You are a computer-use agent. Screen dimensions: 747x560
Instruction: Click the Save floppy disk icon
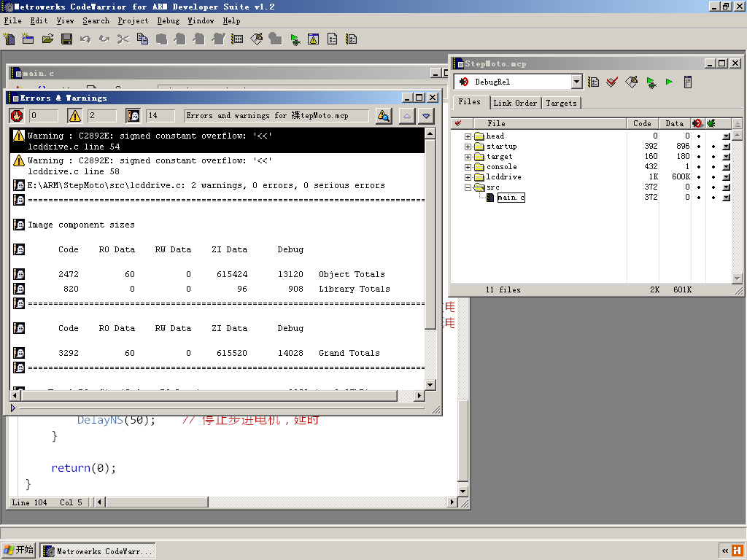tap(66, 39)
